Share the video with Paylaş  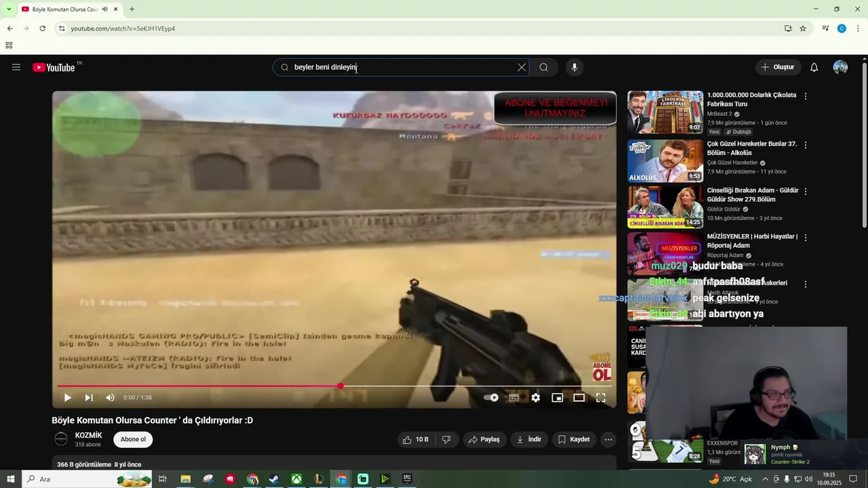tap(484, 439)
